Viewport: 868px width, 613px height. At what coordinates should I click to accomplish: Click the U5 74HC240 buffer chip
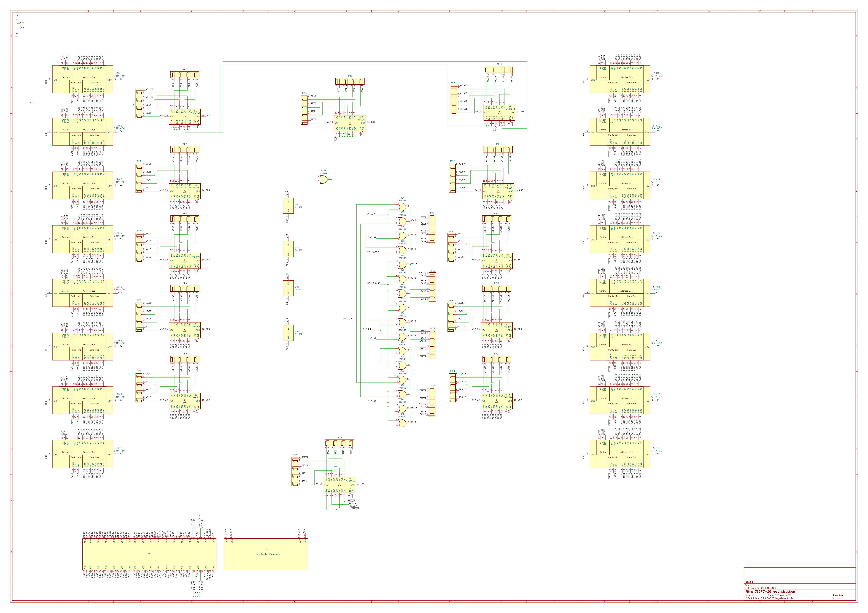tap(185, 401)
